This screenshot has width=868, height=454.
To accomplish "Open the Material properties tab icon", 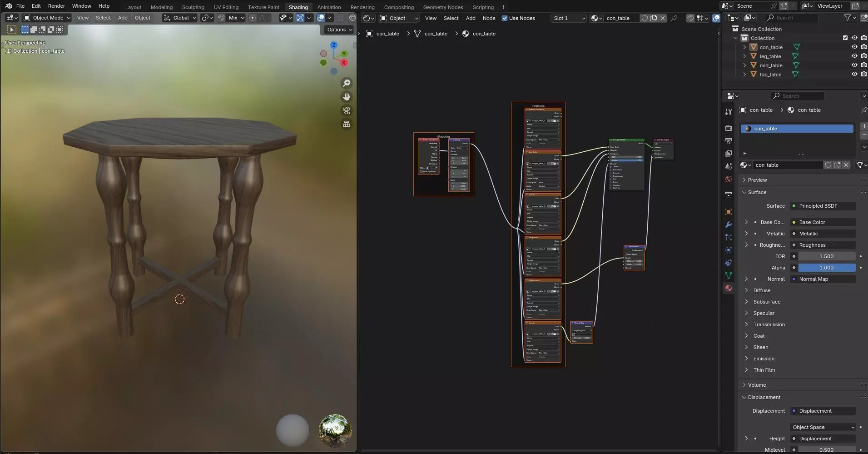I will [729, 288].
